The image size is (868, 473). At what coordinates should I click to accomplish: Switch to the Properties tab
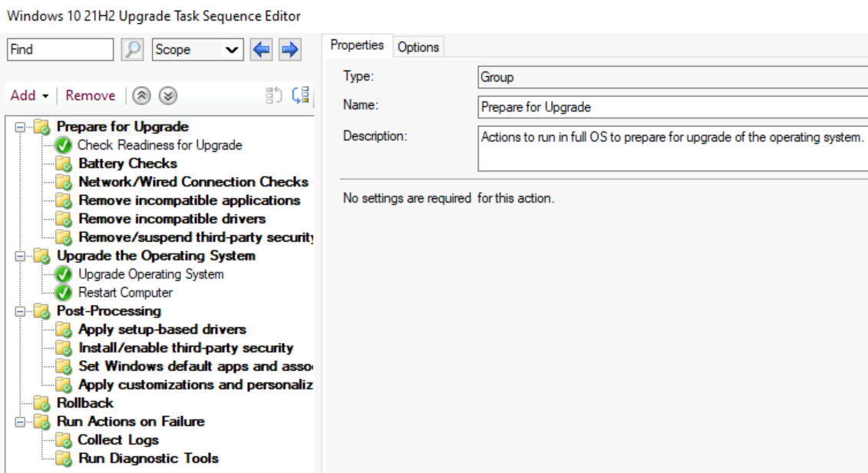pyautogui.click(x=357, y=45)
